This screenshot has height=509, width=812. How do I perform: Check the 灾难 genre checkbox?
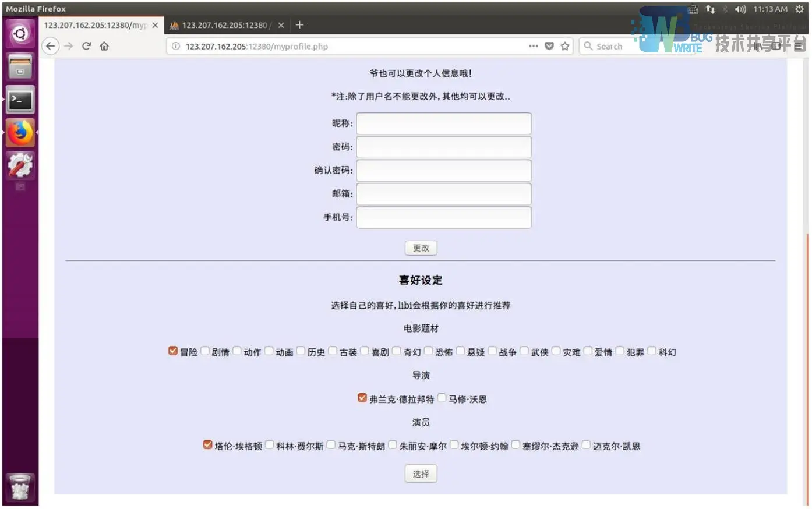click(556, 351)
